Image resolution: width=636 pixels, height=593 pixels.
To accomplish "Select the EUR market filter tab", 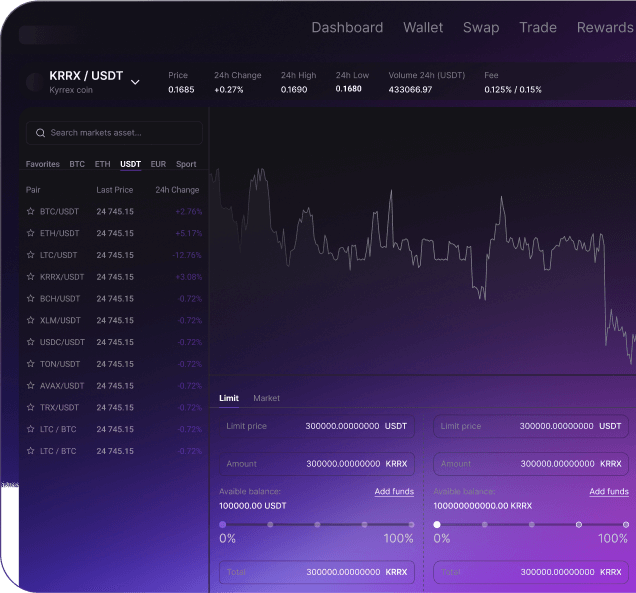I will [x=158, y=164].
